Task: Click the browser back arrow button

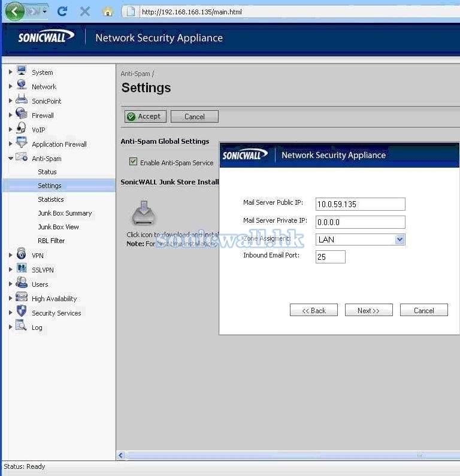Action: (x=14, y=11)
